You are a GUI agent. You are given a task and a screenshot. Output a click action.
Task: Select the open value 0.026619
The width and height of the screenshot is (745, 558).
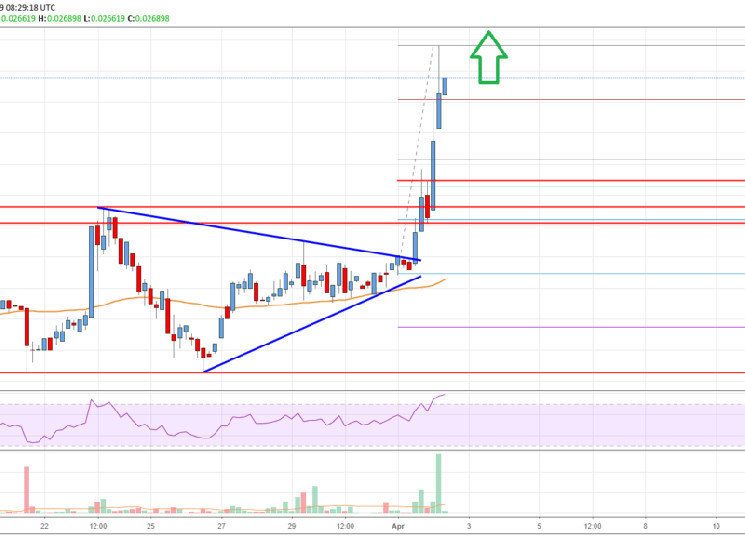18,19
